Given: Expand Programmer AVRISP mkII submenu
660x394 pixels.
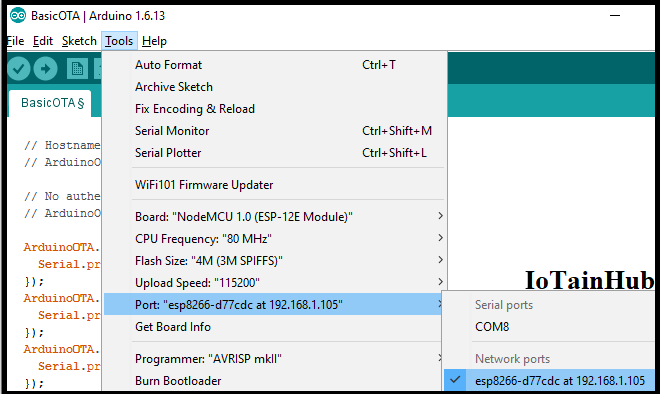Looking at the screenshot, I should (274, 359).
